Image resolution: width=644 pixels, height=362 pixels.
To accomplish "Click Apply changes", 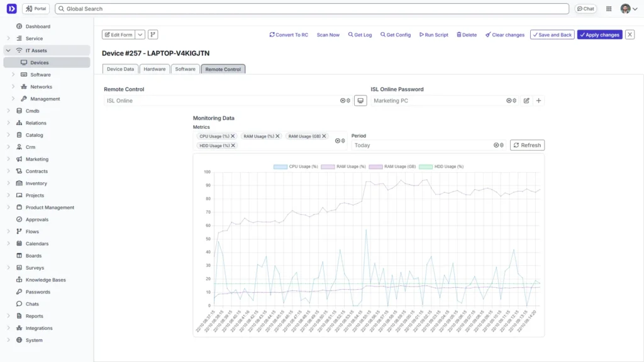I will pos(599,35).
